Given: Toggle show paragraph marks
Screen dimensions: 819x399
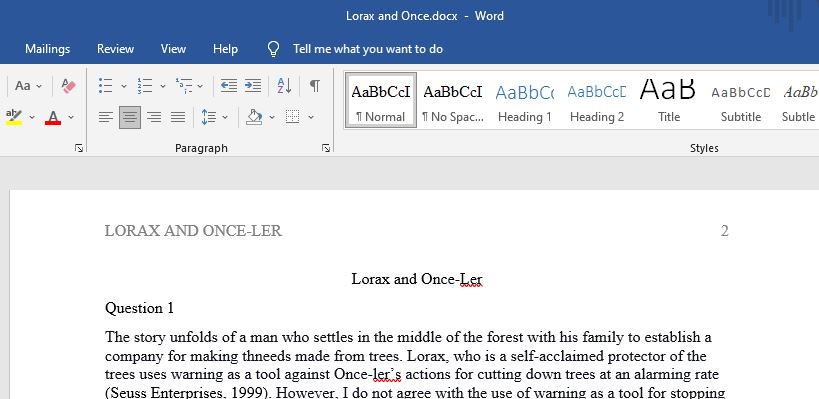Looking at the screenshot, I should pyautogui.click(x=314, y=86).
